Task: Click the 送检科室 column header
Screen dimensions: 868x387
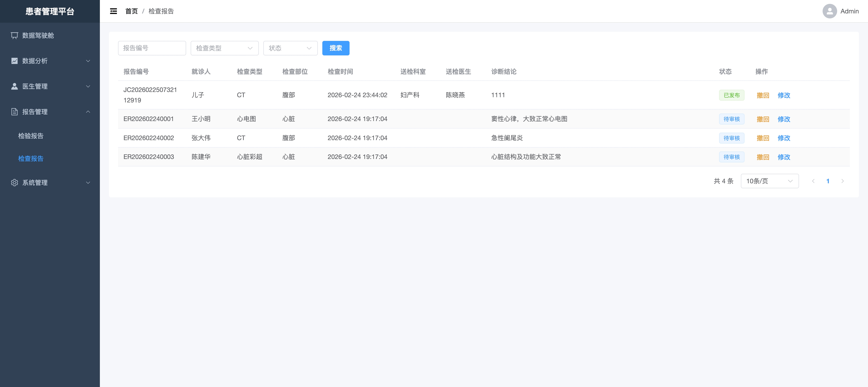Action: [x=413, y=72]
